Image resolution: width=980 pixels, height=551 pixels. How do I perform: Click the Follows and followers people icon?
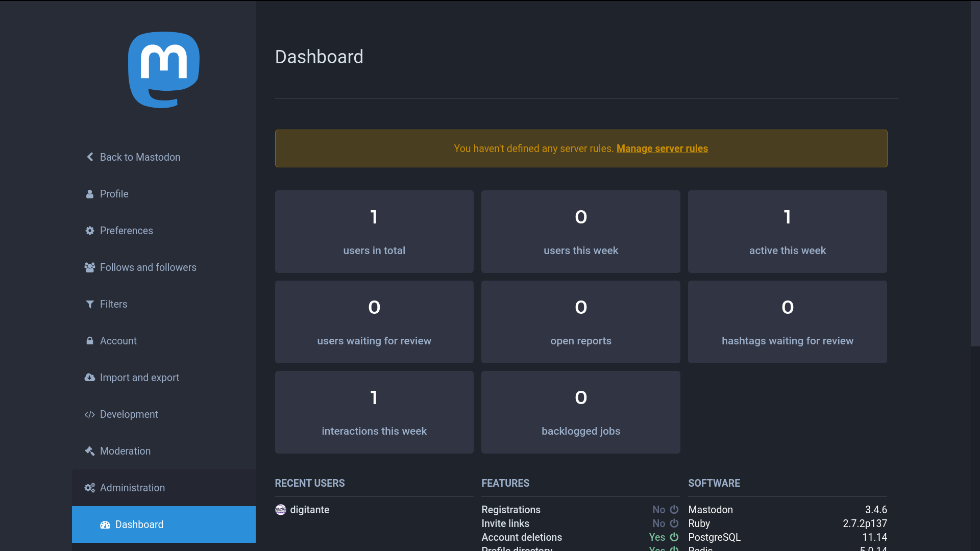(x=90, y=267)
